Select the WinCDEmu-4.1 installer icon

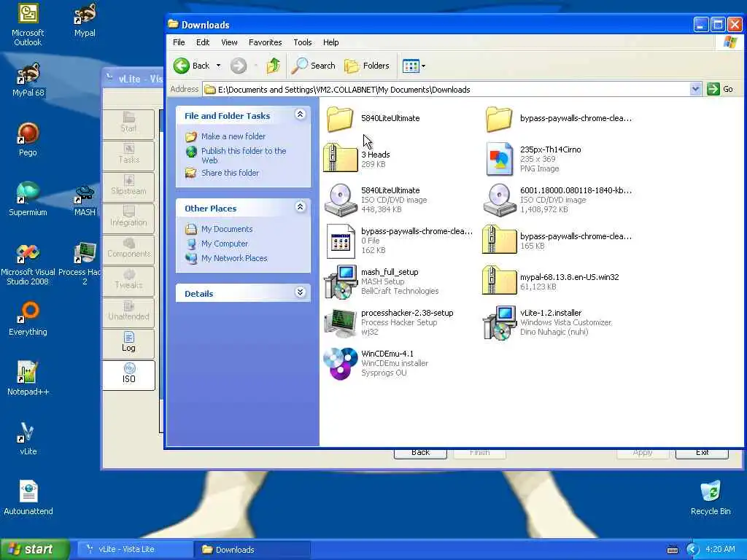point(340,363)
